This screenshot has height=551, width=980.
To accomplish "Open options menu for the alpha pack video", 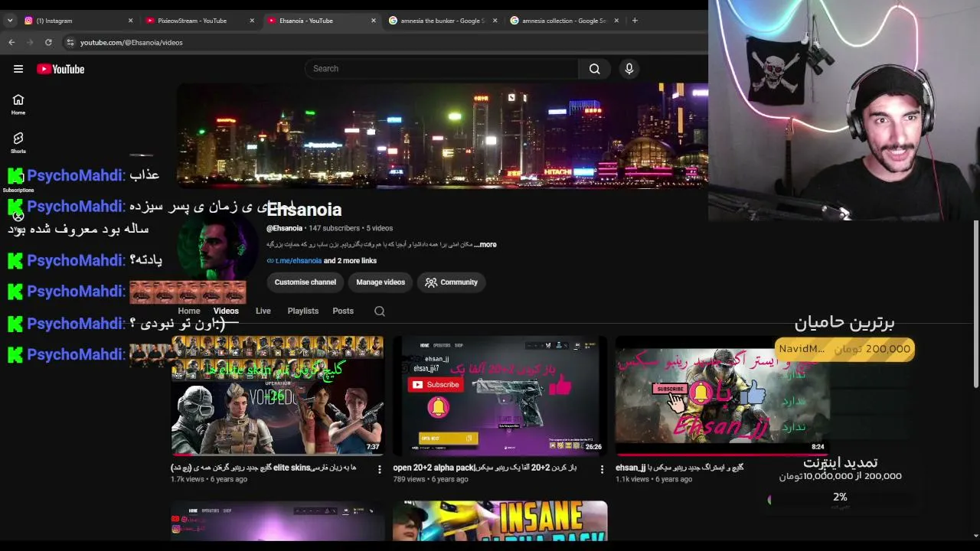I will (601, 469).
